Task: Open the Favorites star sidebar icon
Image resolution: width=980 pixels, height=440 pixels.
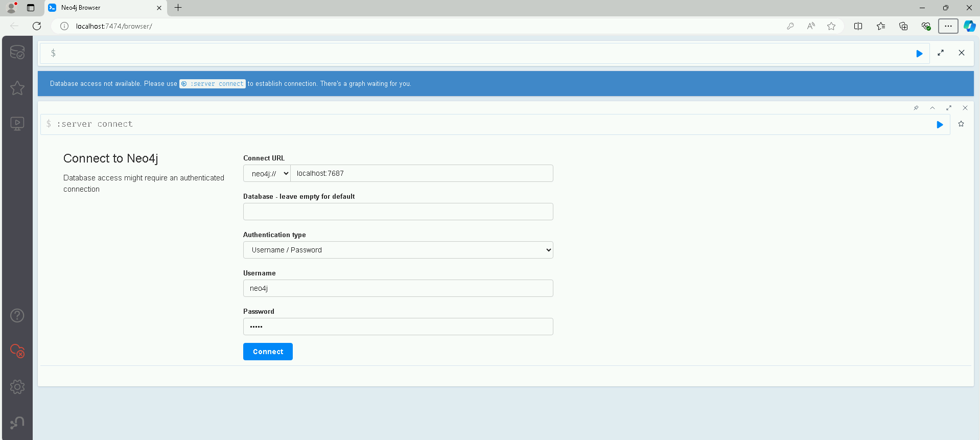Action: pyautogui.click(x=17, y=88)
